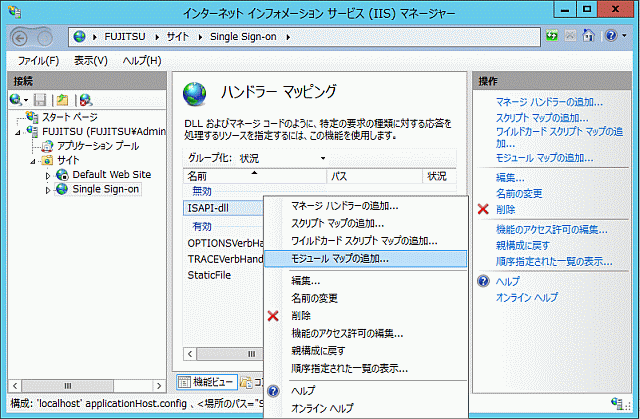Image resolution: width=640 pixels, height=419 pixels.
Task: Click the forward navigation arrow button
Action: [45, 38]
